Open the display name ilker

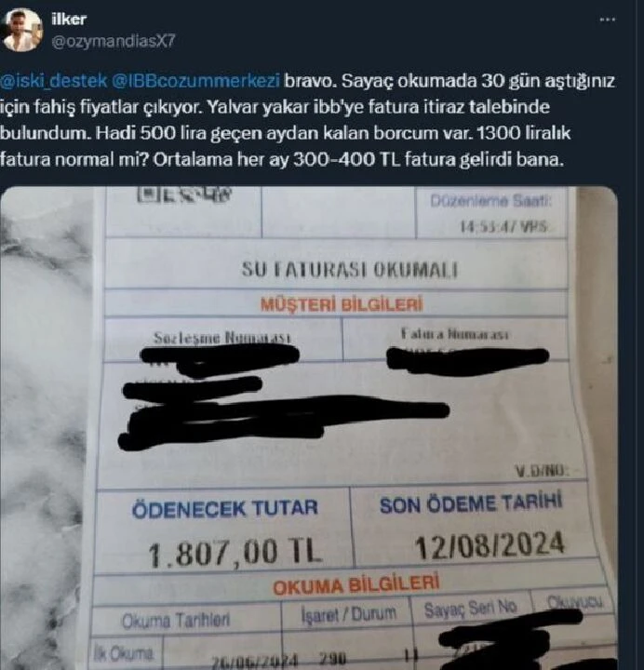tap(69, 19)
